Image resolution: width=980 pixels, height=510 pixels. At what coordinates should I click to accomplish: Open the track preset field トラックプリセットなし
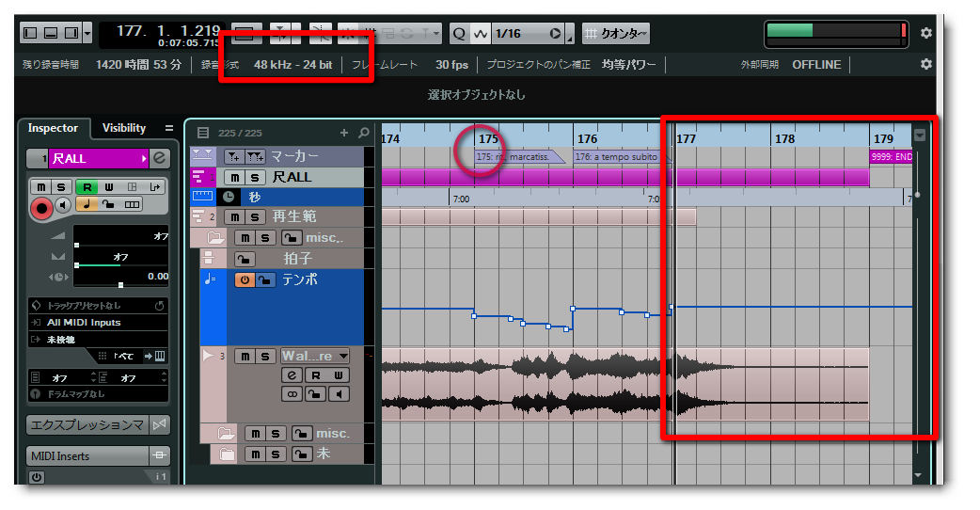tap(98, 306)
